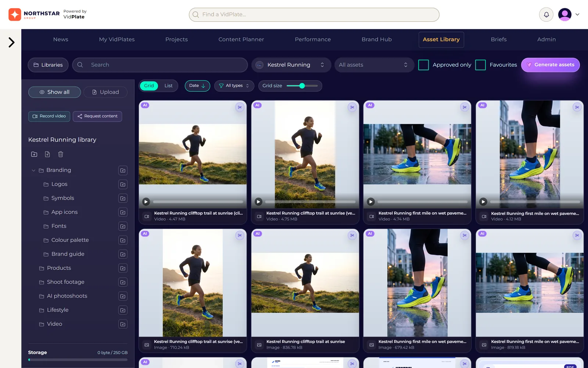Click the Find a VidPlate search field
This screenshot has height=368, width=588.
point(314,15)
